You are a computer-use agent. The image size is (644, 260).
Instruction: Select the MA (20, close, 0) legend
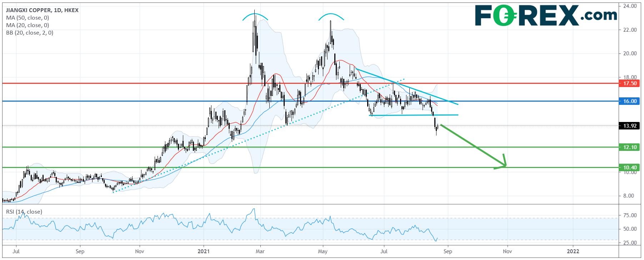click(28, 25)
